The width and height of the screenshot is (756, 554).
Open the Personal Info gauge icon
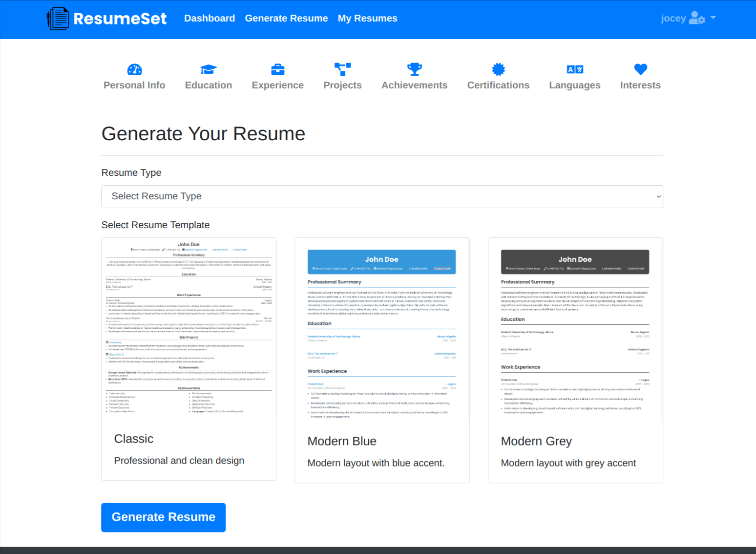click(134, 69)
